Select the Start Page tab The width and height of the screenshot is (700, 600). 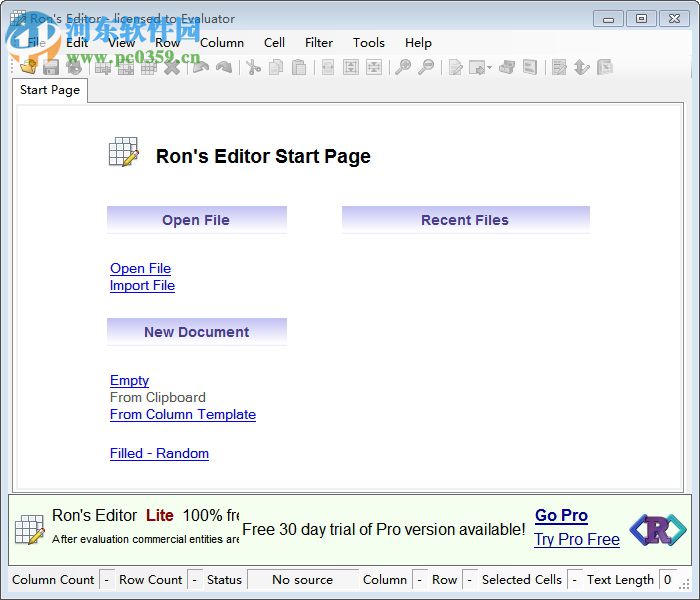click(x=50, y=90)
